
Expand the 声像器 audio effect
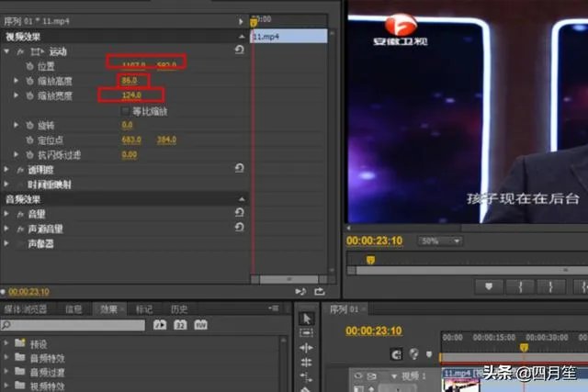click(x=6, y=243)
